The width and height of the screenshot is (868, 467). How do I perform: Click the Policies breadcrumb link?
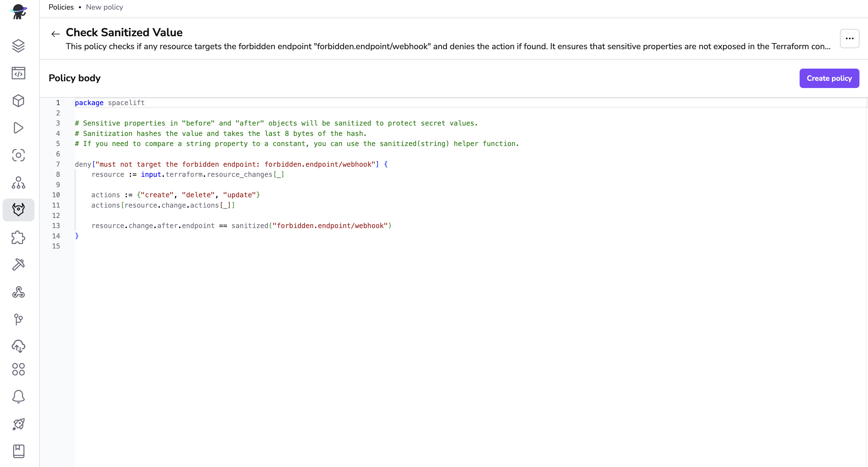pos(61,7)
